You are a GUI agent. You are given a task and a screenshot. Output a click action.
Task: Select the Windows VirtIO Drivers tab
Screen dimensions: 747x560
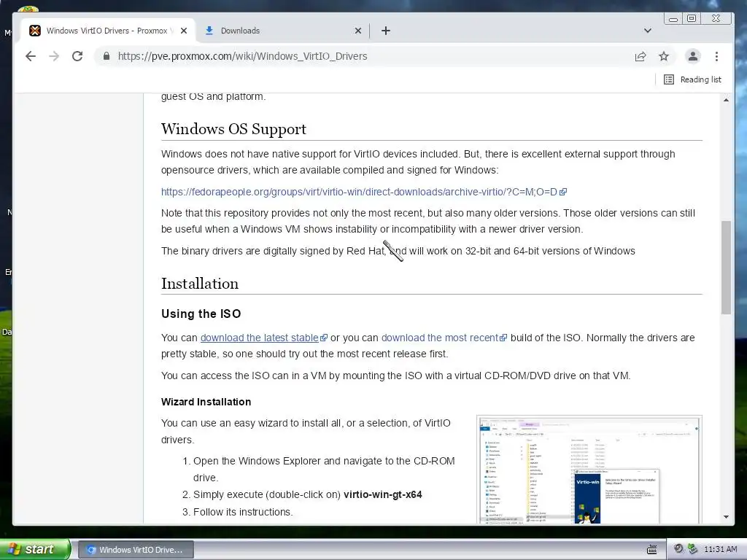pyautogui.click(x=108, y=31)
